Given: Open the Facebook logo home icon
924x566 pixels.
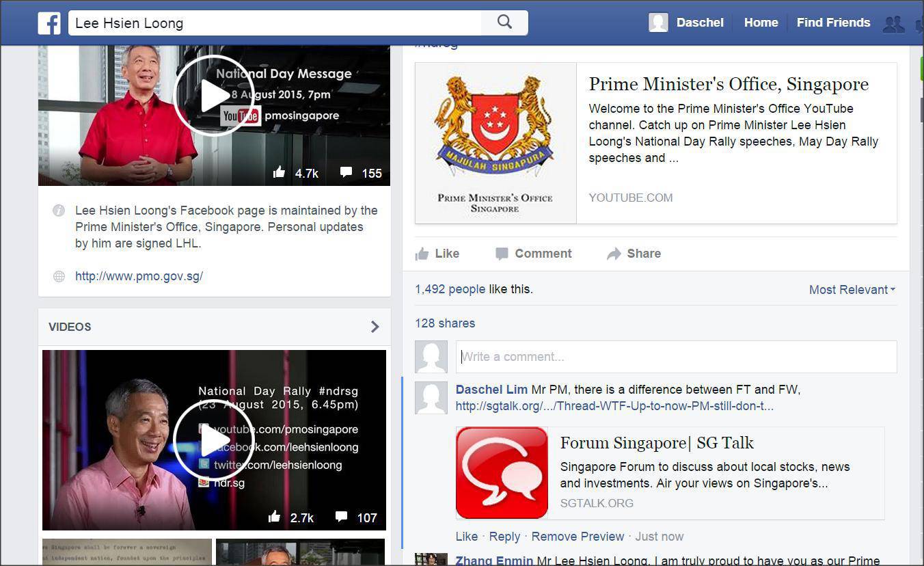Looking at the screenshot, I should pyautogui.click(x=49, y=23).
